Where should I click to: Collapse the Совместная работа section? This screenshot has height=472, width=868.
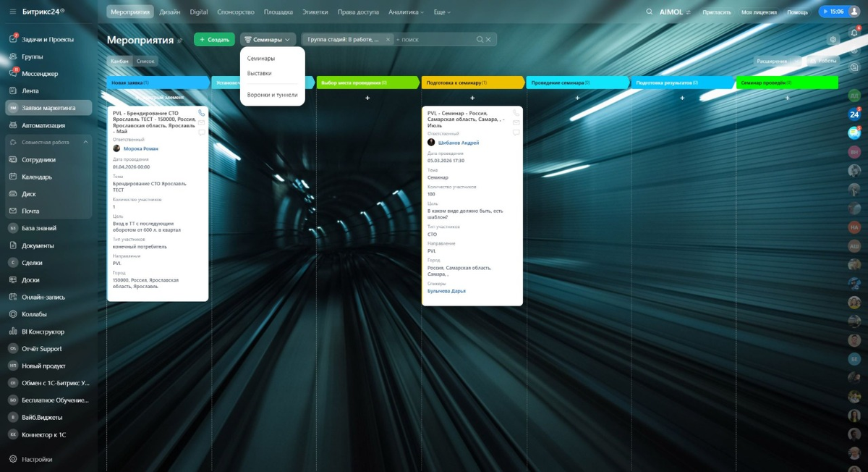[x=85, y=143]
